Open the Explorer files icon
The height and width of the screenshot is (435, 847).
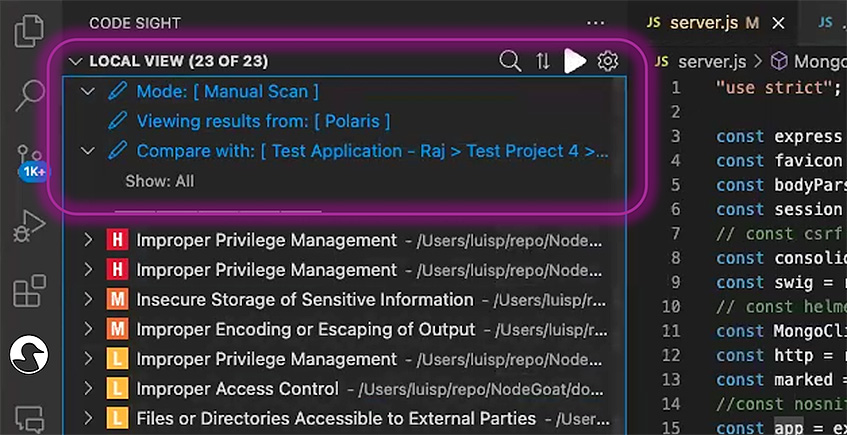[30, 30]
